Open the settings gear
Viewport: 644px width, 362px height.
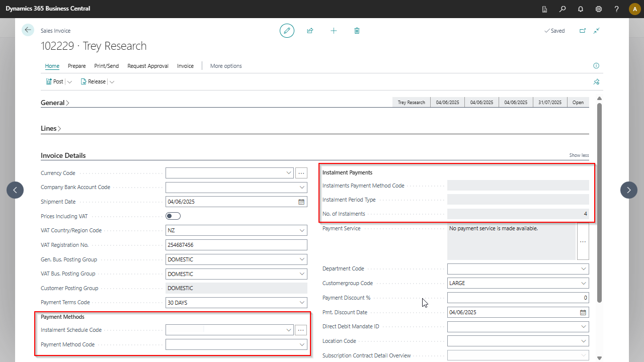click(599, 9)
